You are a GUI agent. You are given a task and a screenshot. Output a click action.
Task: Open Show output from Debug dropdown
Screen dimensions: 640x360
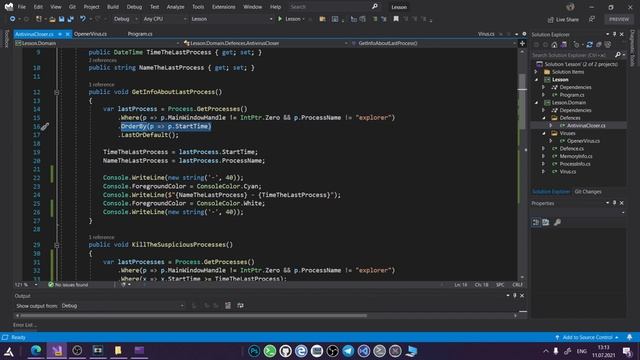pyautogui.click(x=122, y=306)
